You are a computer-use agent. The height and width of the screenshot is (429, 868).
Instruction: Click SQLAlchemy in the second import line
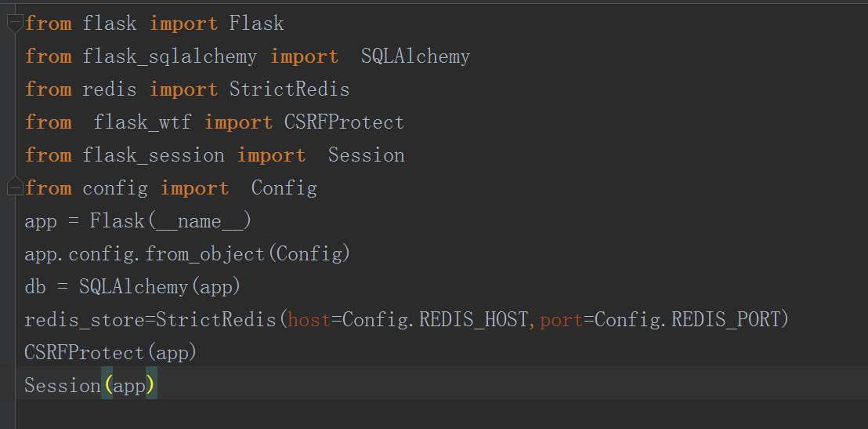click(x=415, y=56)
